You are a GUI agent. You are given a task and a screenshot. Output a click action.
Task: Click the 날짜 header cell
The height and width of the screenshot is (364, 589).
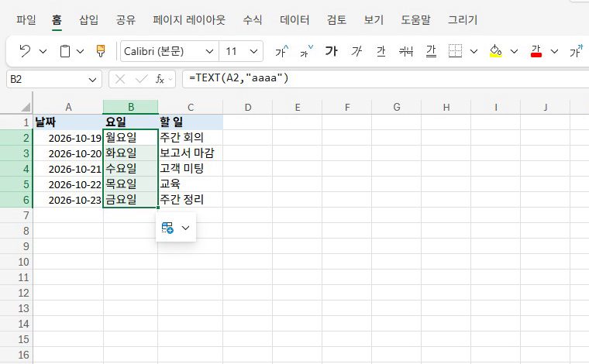coord(68,122)
